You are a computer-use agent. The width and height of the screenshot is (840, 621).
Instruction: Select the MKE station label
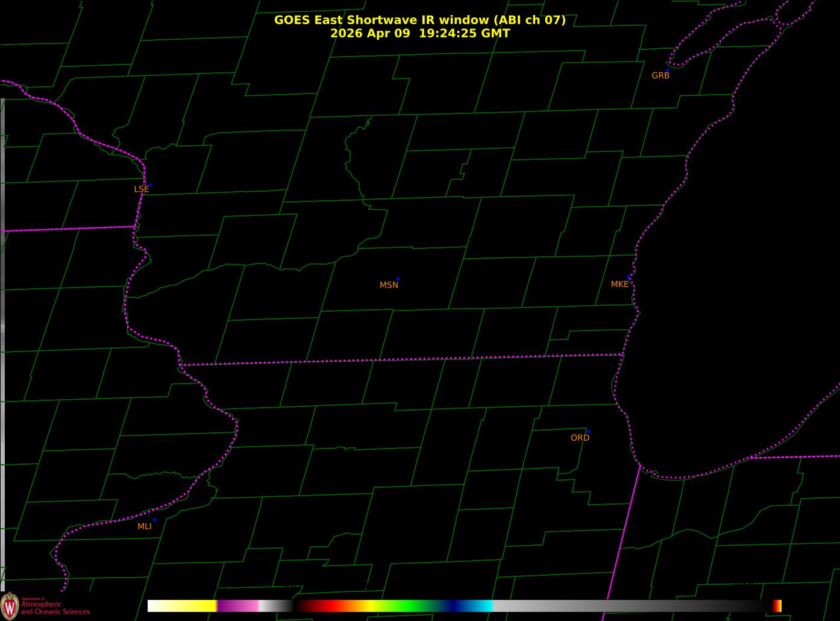619,284
